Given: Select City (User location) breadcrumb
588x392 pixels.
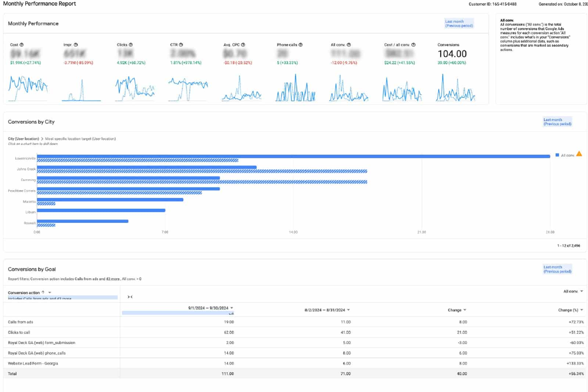Looking at the screenshot, I should pos(24,139).
